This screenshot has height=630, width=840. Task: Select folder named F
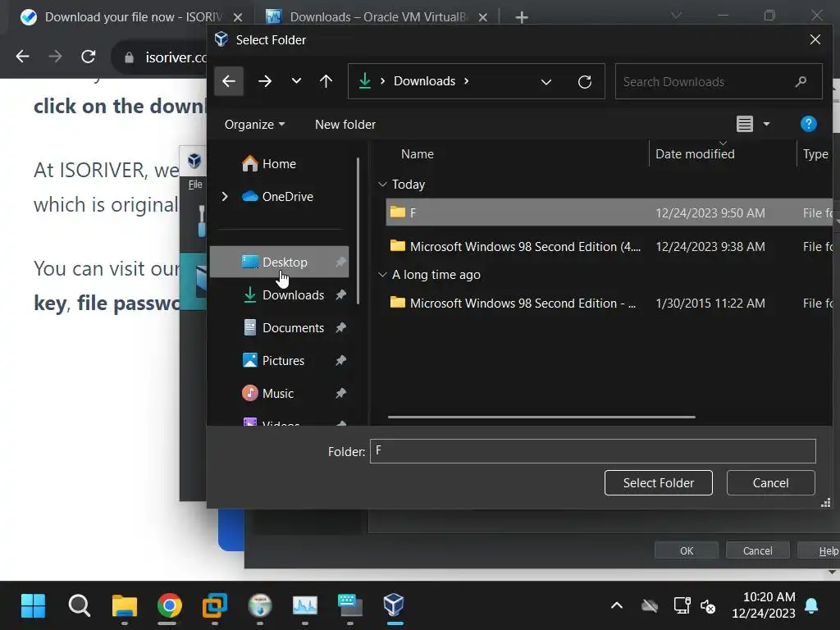pyautogui.click(x=609, y=212)
